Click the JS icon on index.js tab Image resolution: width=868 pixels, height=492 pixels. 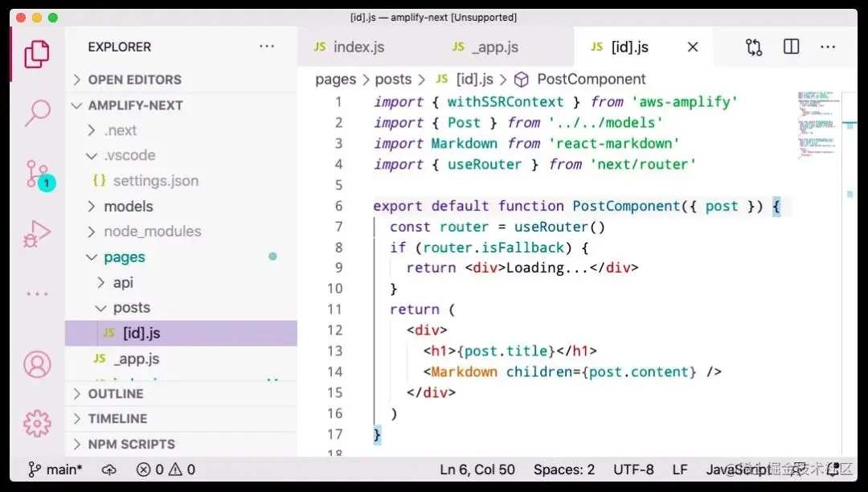320,47
